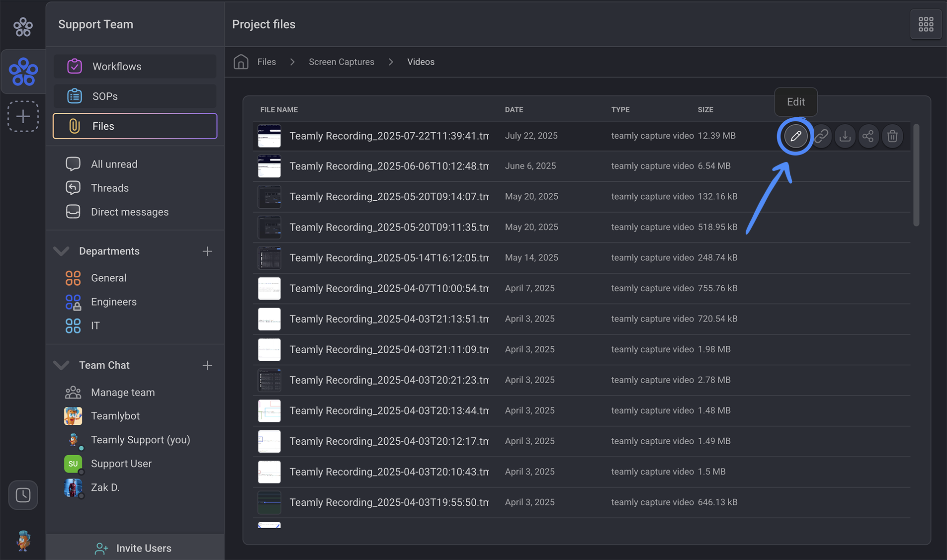
Task: Click the Support Team workspace title
Action: coord(95,24)
